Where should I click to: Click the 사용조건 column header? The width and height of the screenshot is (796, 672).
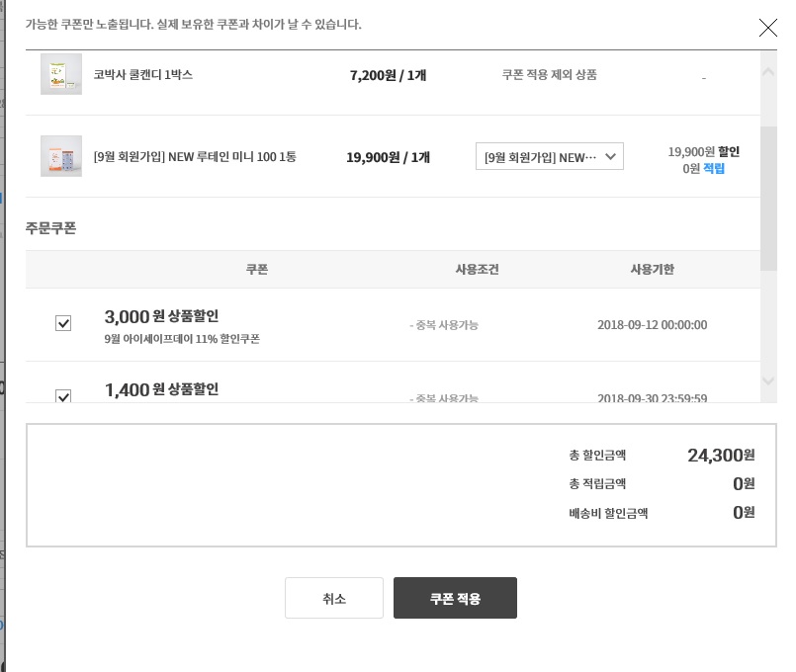pyautogui.click(x=477, y=269)
